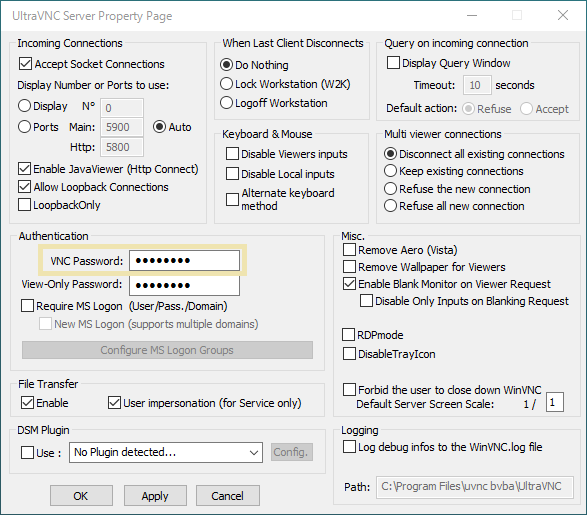Check Disable Viewers inputs

[x=232, y=154]
